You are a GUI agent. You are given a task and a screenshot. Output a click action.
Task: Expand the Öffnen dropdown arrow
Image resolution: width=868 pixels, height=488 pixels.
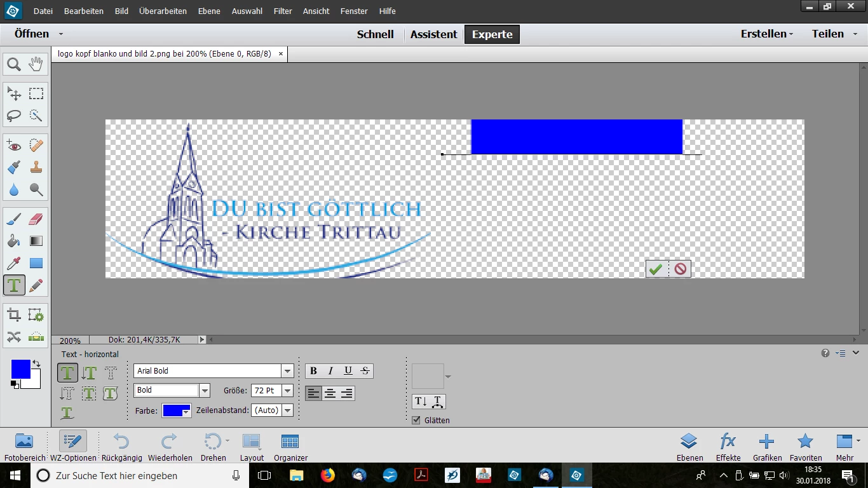(x=61, y=34)
